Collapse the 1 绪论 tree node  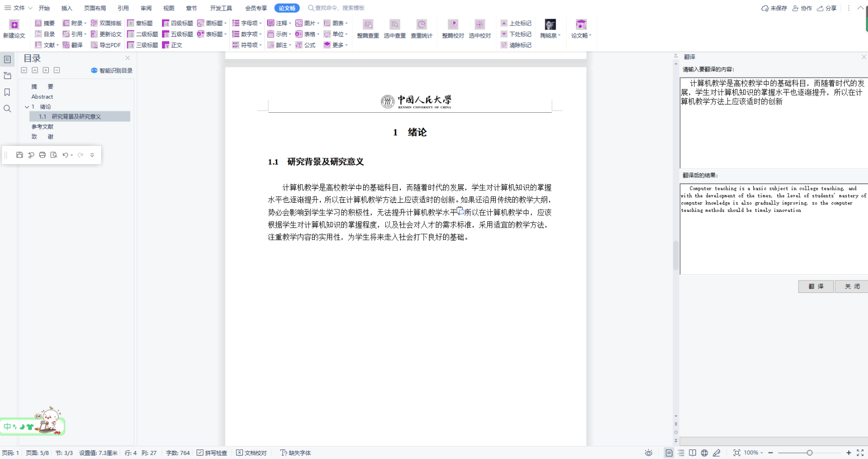coord(27,107)
